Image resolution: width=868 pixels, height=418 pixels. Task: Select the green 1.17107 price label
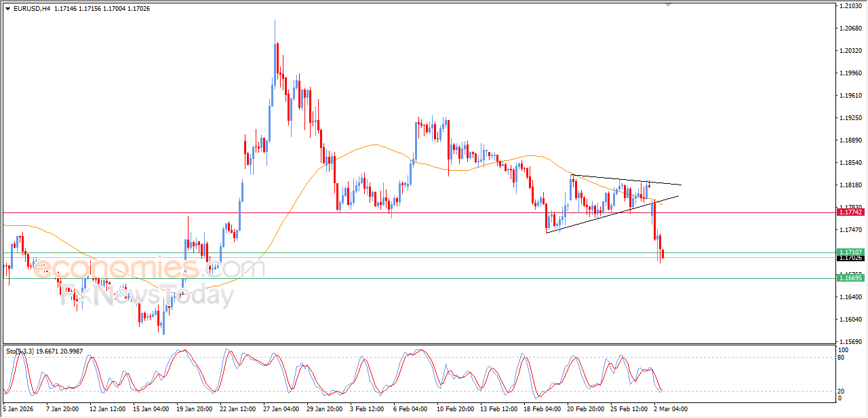[x=850, y=252]
